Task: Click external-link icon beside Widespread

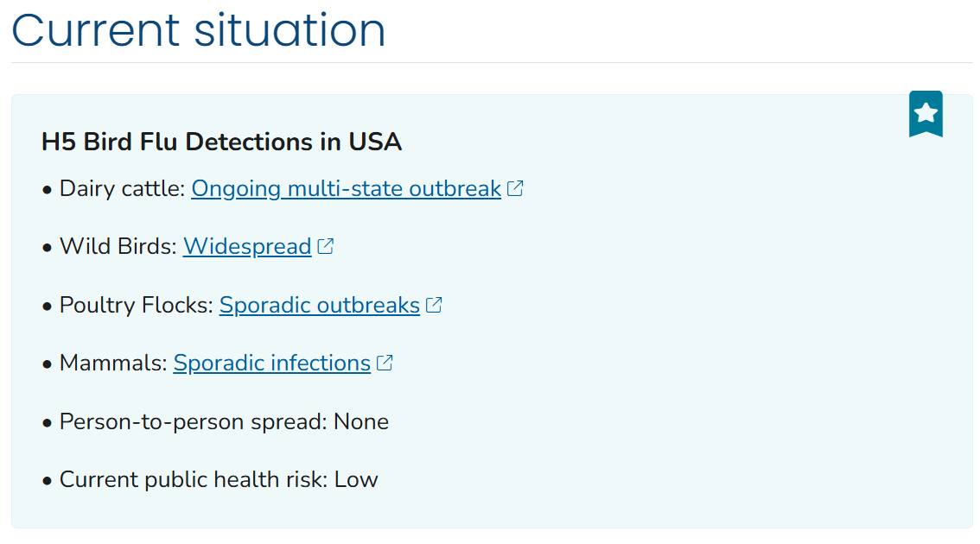Action: click(x=326, y=246)
